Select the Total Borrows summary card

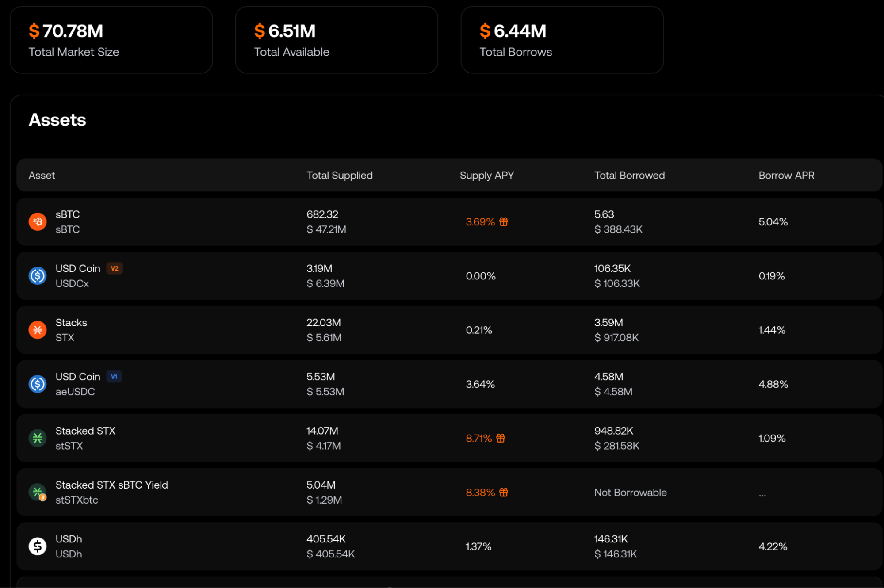click(562, 40)
